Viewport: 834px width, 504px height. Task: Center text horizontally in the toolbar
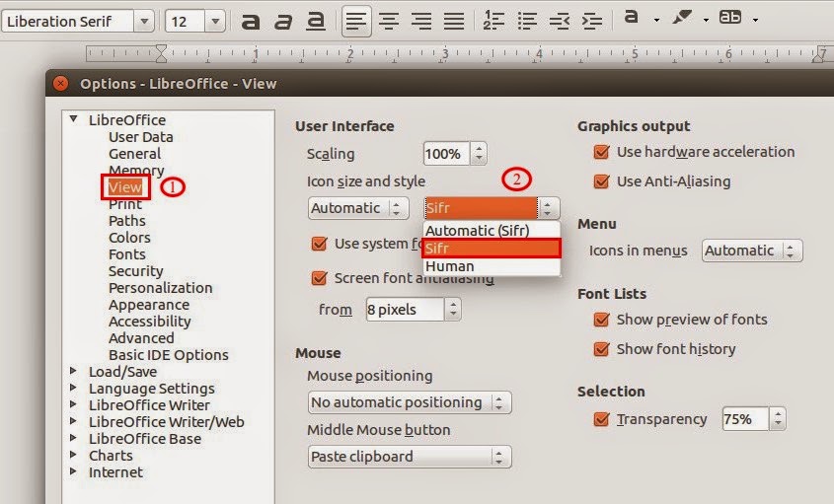tap(389, 22)
